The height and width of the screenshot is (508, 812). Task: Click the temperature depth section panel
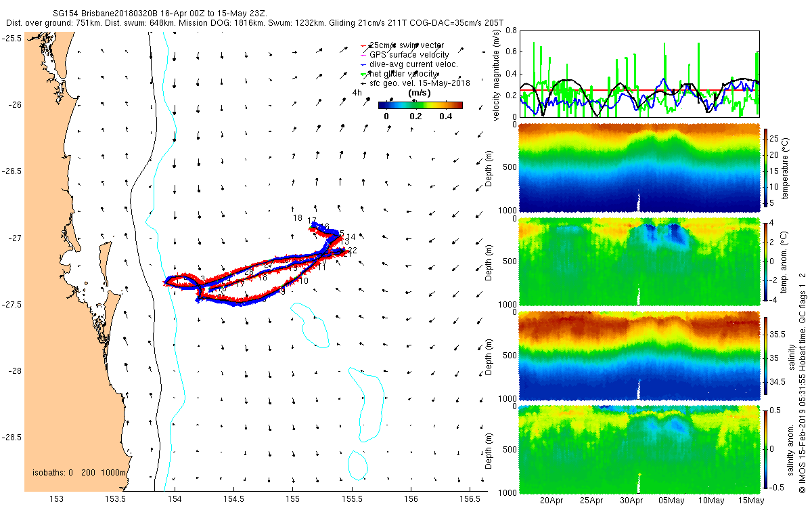pyautogui.click(x=639, y=167)
